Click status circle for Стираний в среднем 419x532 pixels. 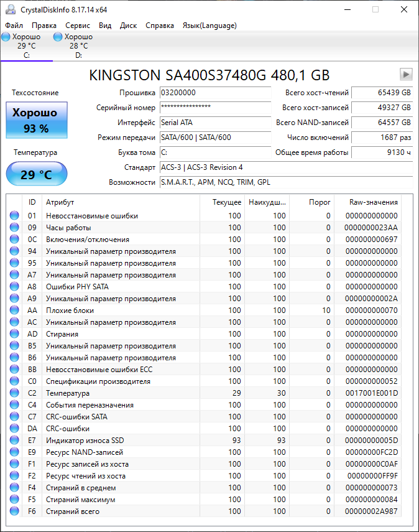click(x=14, y=488)
